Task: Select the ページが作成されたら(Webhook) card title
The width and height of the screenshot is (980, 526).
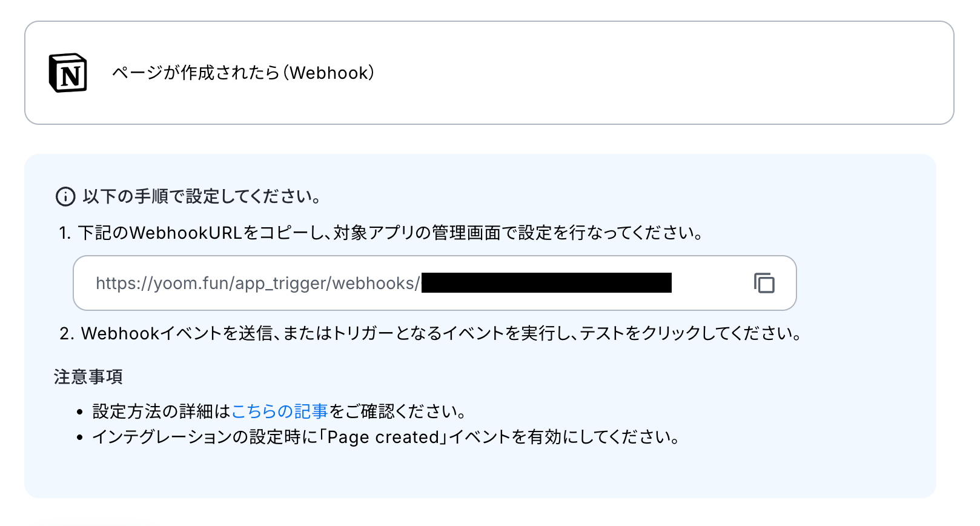Action: [243, 73]
